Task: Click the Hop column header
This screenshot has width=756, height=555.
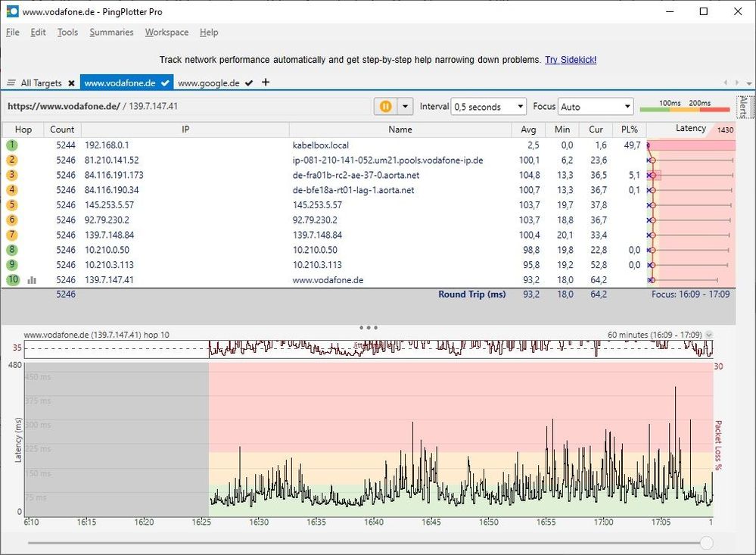Action: 23,129
